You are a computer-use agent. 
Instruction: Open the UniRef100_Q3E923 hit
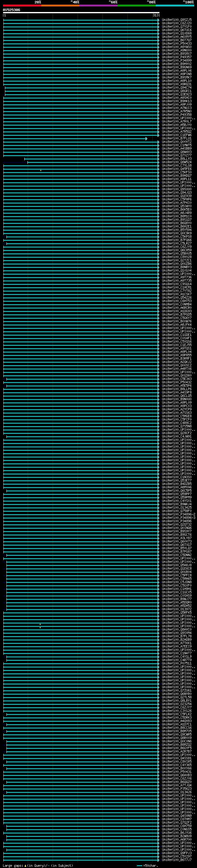click(x=177, y=94)
